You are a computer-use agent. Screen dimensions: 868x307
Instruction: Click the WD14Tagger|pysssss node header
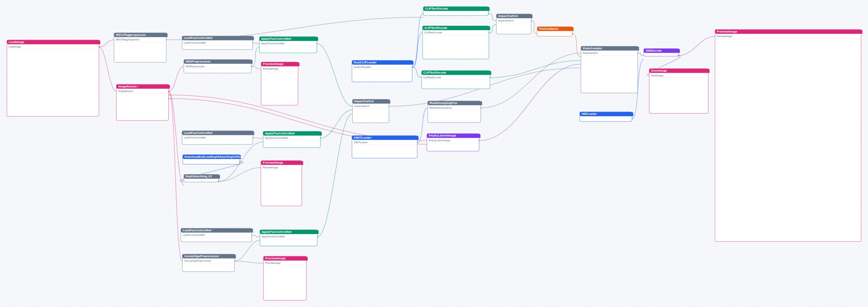(141, 35)
